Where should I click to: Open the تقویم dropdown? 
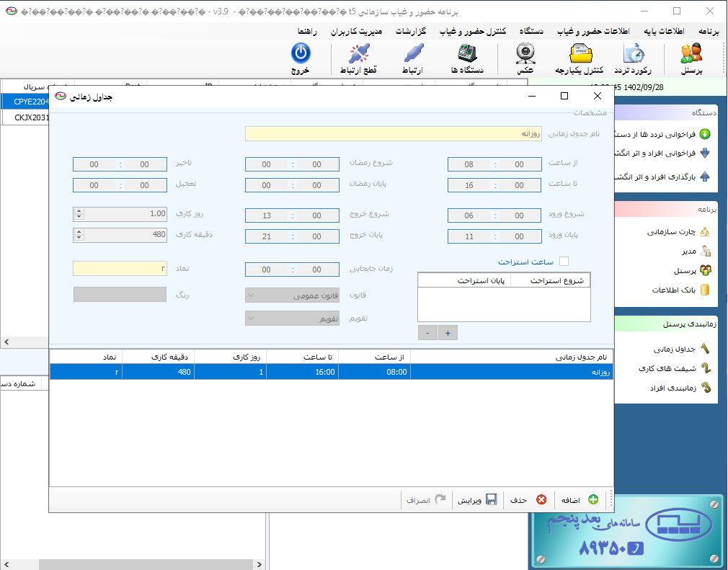coord(292,319)
